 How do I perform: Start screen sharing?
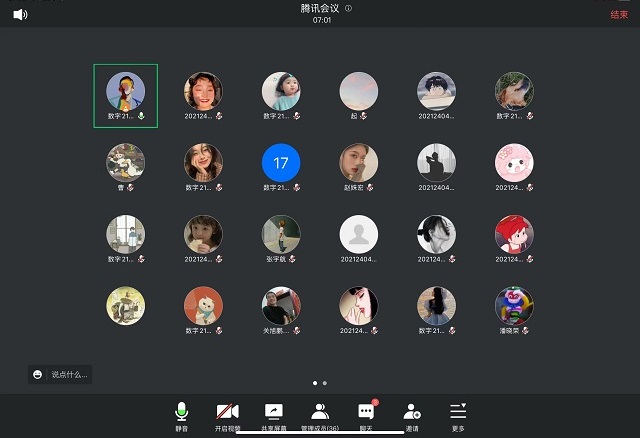click(273, 414)
